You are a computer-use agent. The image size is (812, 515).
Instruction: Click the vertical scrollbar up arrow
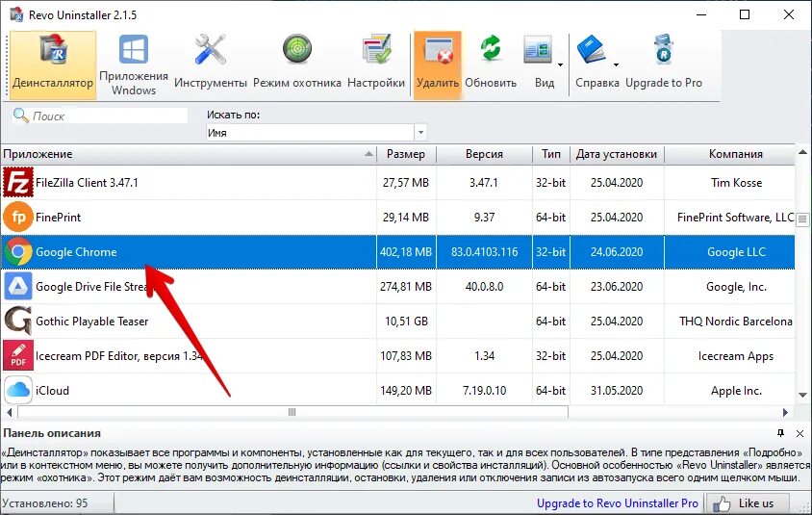tap(802, 152)
